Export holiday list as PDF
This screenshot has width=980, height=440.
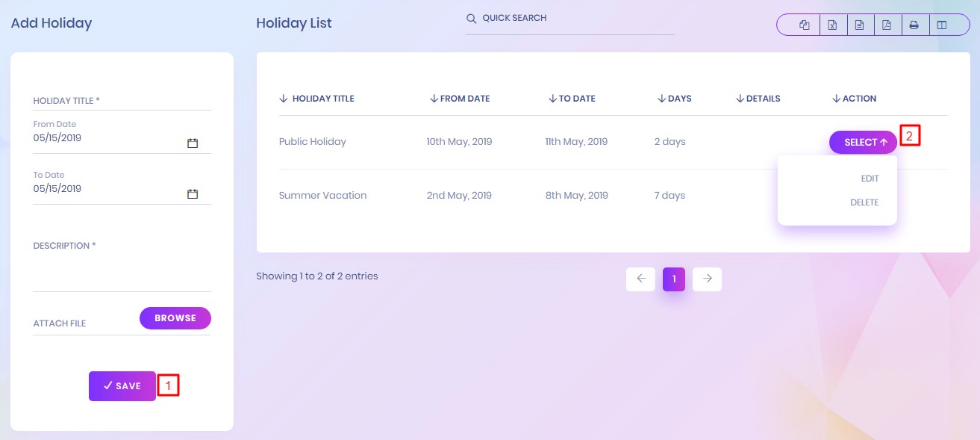[x=887, y=25]
